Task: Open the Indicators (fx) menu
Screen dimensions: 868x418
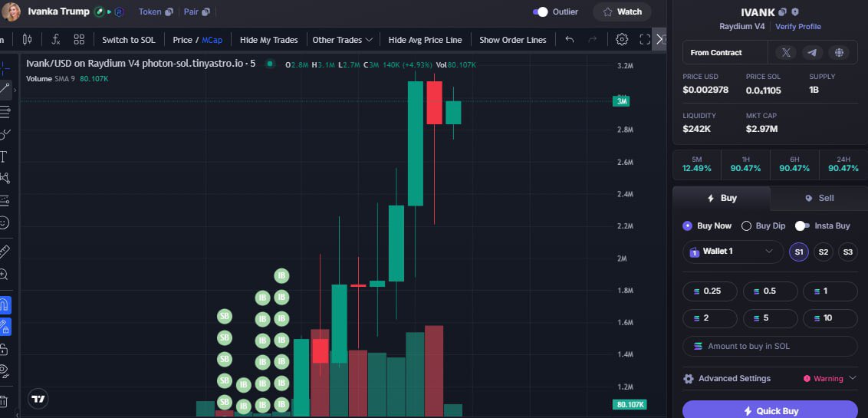Action: [x=56, y=39]
